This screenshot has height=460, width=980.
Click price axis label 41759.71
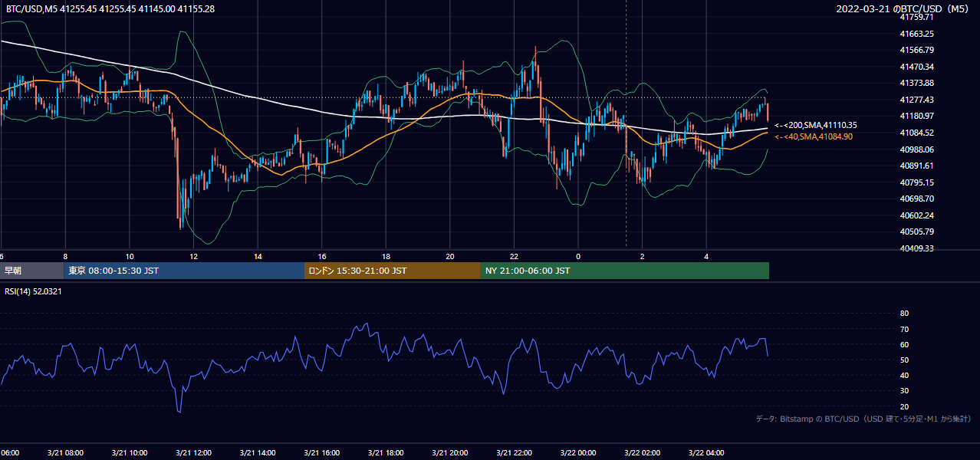916,17
